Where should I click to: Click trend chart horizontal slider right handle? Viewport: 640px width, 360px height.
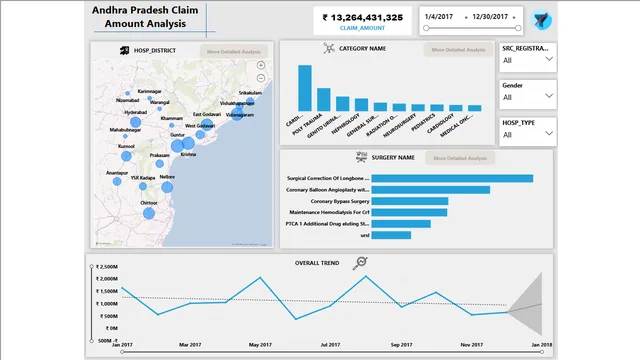(x=542, y=352)
